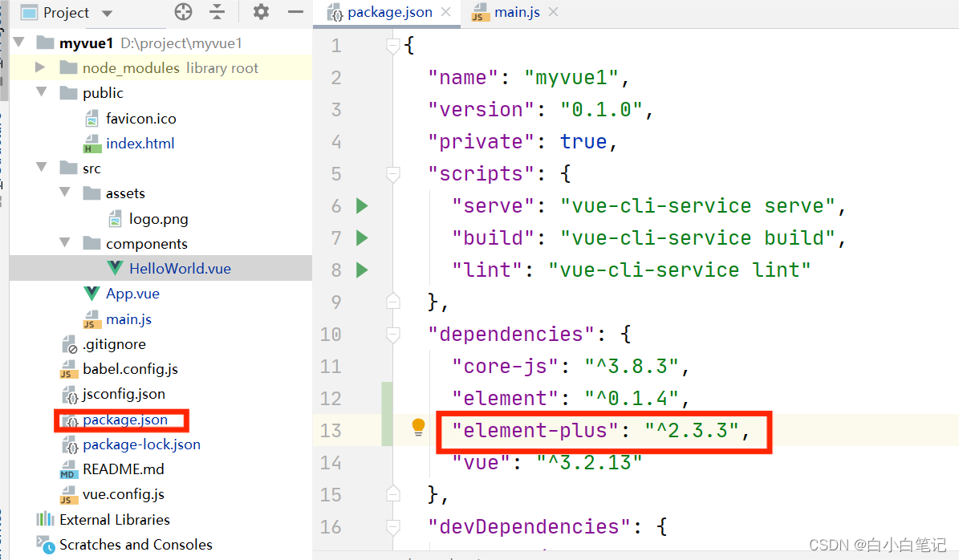Expand the node_modules folder

[40, 67]
